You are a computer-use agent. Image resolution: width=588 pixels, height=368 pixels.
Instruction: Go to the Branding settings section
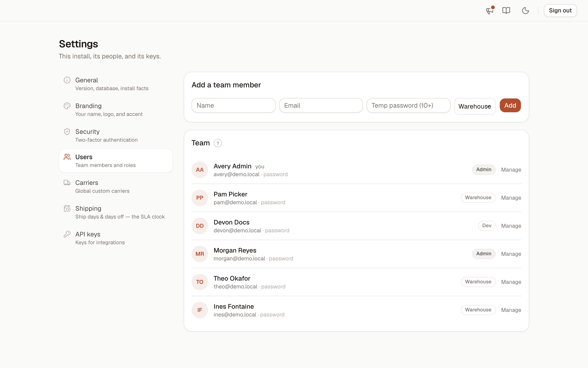pyautogui.click(x=116, y=110)
